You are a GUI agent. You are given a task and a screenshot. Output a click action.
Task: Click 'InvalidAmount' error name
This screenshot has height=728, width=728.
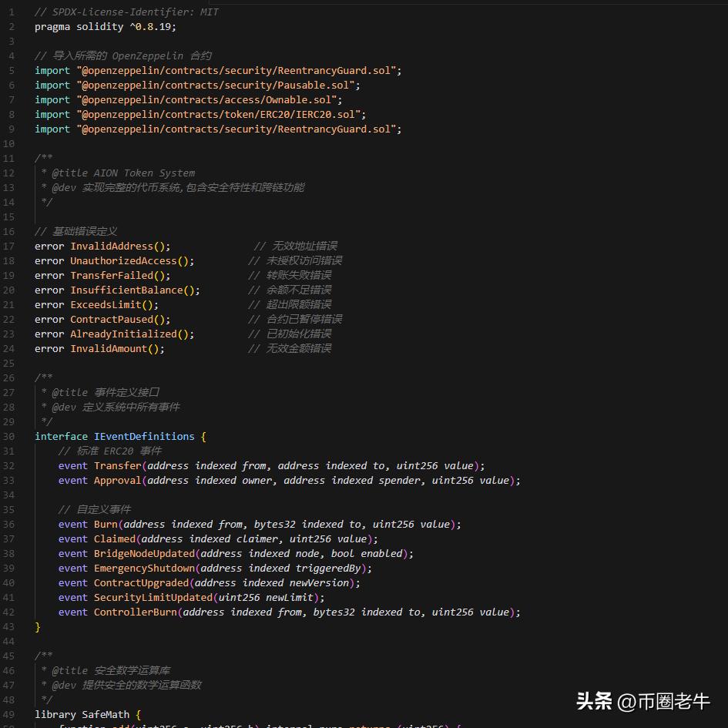(109, 349)
